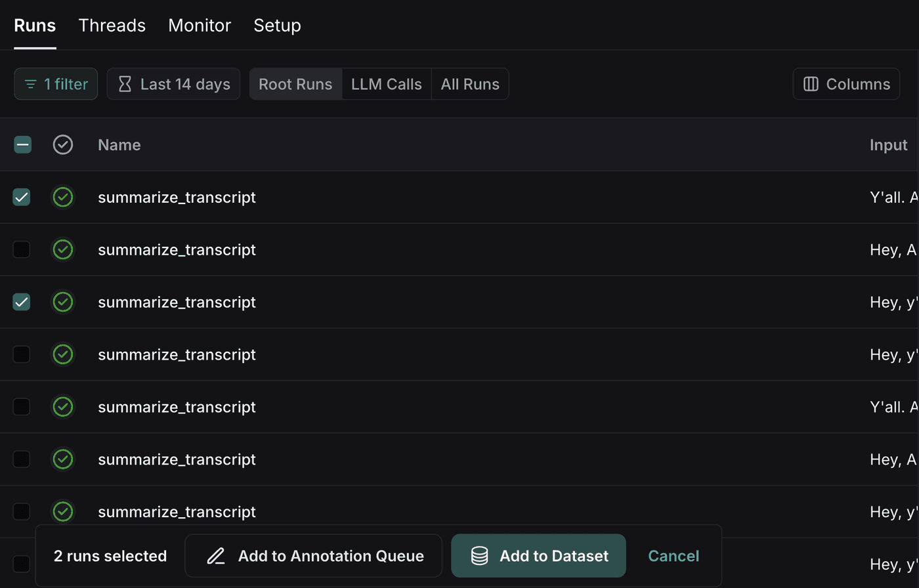Image resolution: width=919 pixels, height=588 pixels.
Task: Uncheck the first summarize_transcript run checkbox
Action: 22,197
